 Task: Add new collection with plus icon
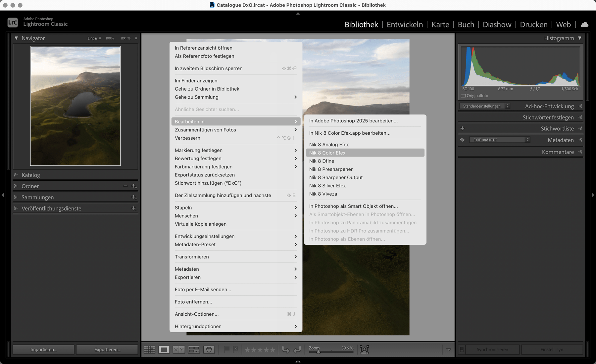point(134,197)
